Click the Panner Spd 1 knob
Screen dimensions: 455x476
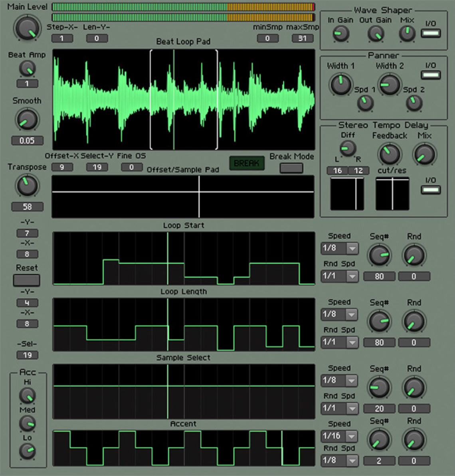click(365, 103)
